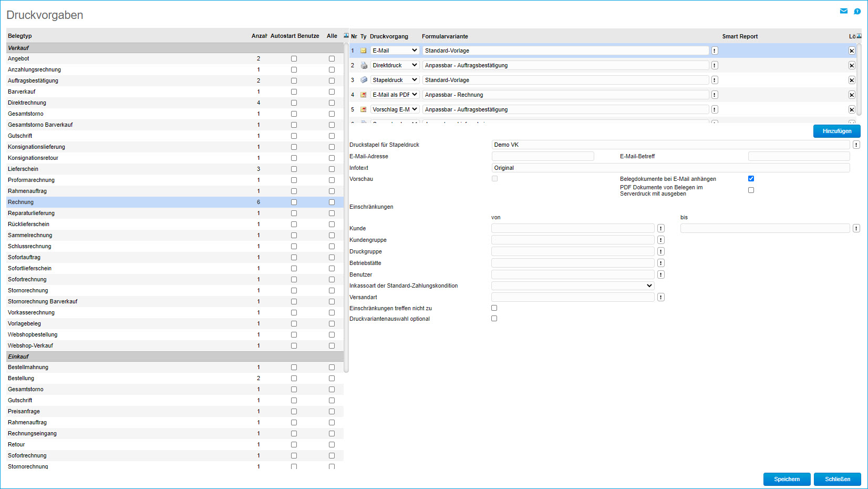868x489 pixels.
Task: Enable PDF Dokumente im Serverdruck mit ausgeben
Action: [751, 190]
